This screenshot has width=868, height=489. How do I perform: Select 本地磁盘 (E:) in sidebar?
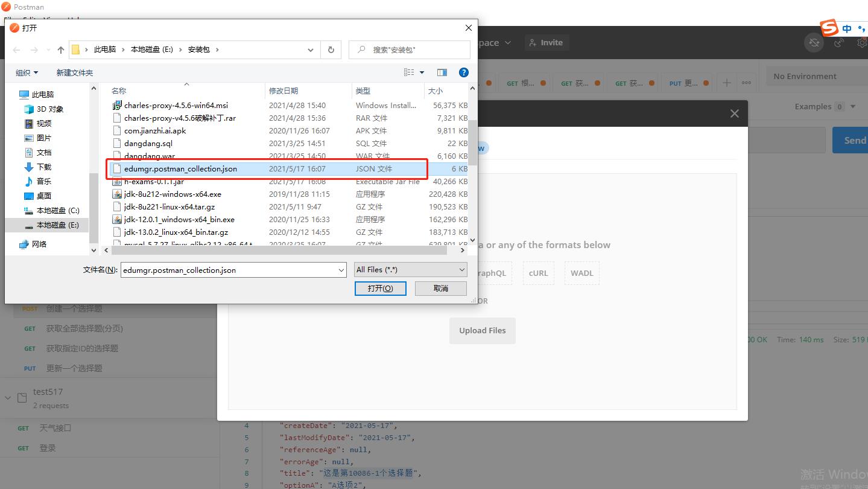click(x=52, y=225)
